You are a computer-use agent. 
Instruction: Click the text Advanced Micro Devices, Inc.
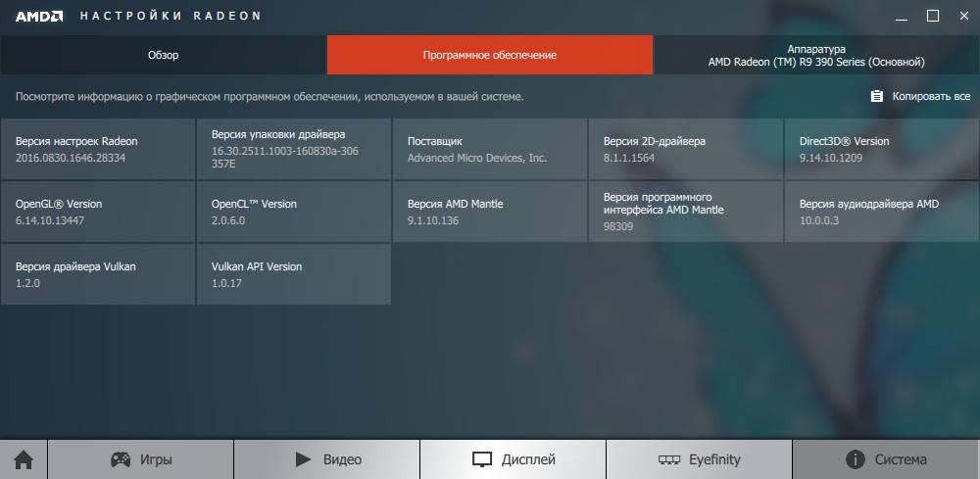pos(477,158)
